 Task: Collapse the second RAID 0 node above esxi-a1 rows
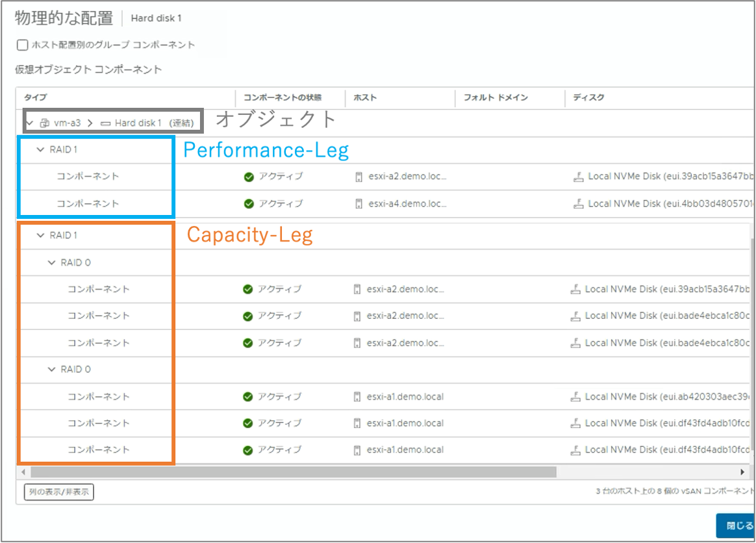pyautogui.click(x=51, y=370)
